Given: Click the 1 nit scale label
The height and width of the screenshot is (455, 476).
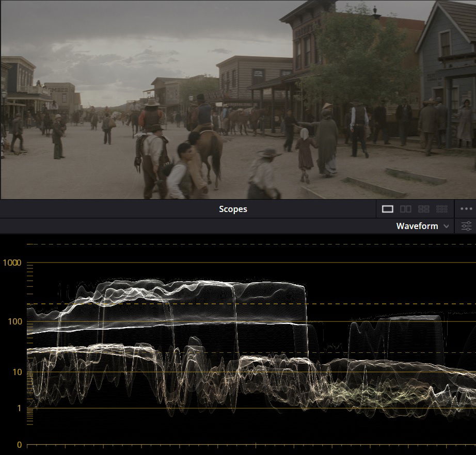Looking at the screenshot, I should (19, 408).
